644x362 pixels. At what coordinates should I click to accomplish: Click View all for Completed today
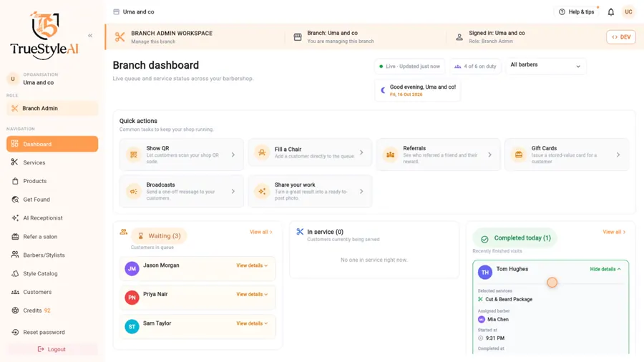coord(614,232)
